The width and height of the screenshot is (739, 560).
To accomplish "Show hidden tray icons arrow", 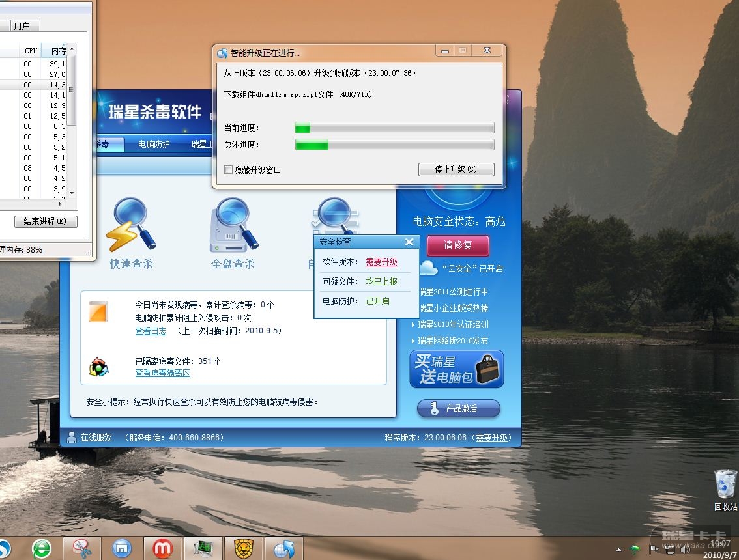I will (618, 549).
